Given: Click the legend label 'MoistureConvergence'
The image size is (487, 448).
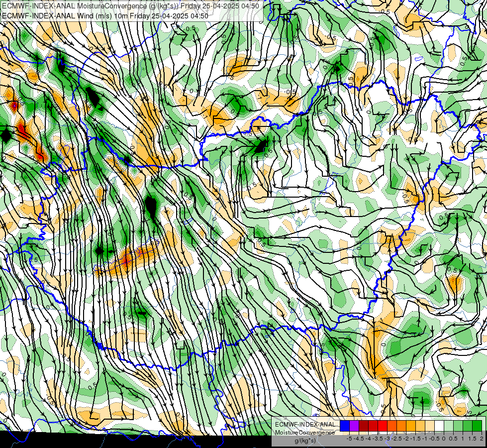Looking at the screenshot, I should click(305, 433).
